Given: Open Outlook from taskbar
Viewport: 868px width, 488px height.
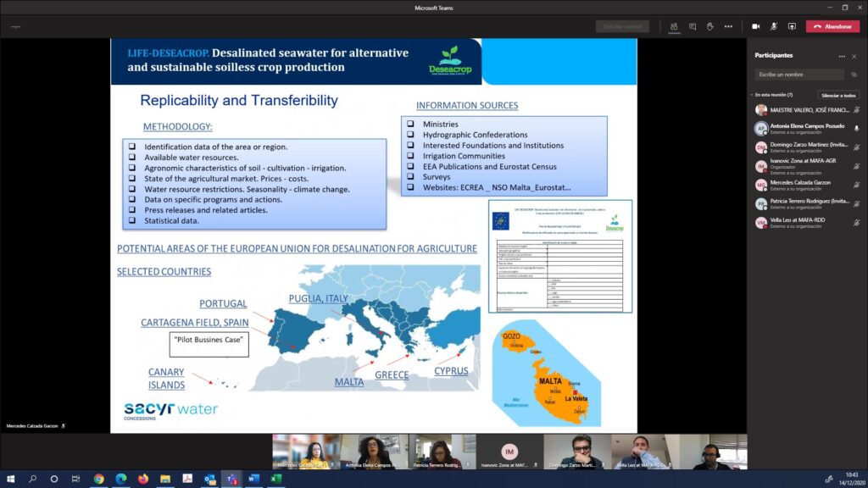Looking at the screenshot, I should click(x=209, y=479).
